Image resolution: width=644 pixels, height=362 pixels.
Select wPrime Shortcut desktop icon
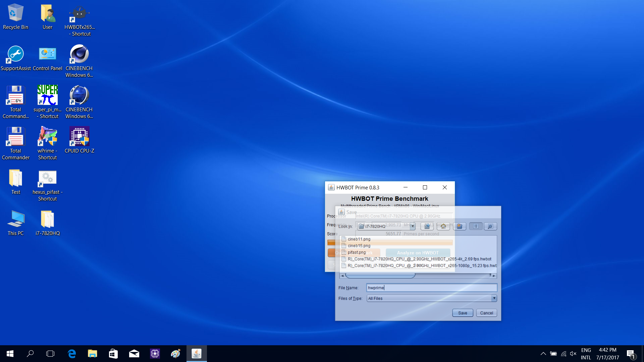[x=47, y=143]
